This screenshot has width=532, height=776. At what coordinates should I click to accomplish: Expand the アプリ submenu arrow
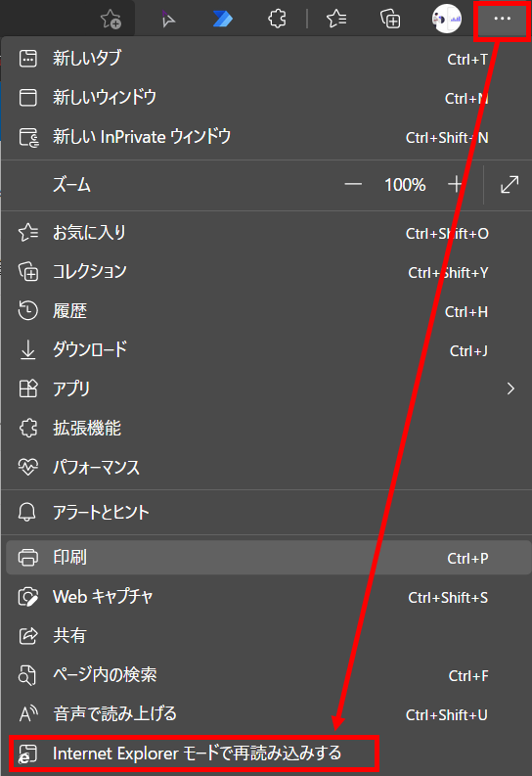[x=510, y=389]
